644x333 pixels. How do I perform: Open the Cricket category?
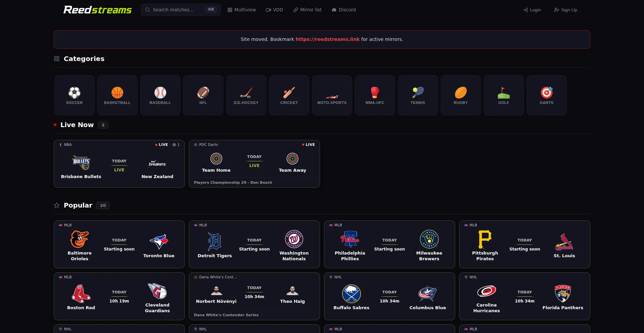[289, 95]
